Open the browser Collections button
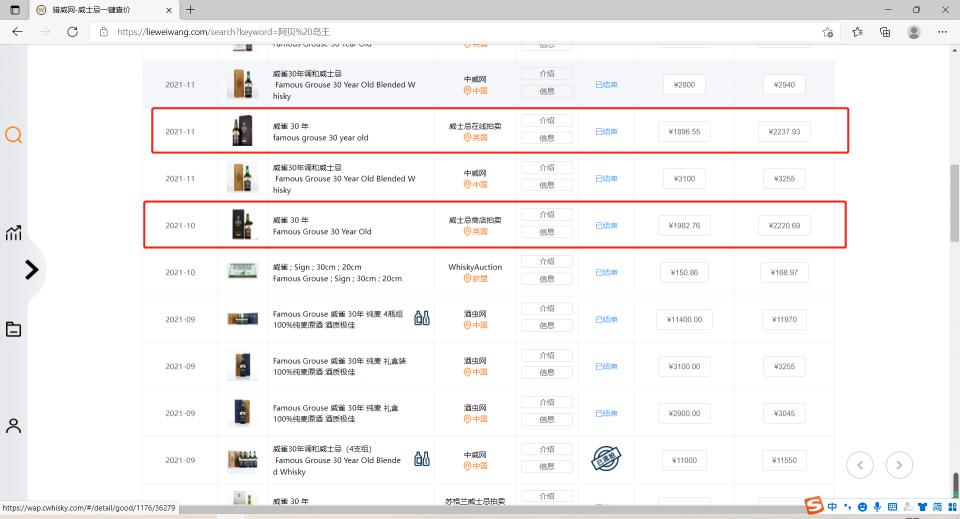 click(885, 32)
